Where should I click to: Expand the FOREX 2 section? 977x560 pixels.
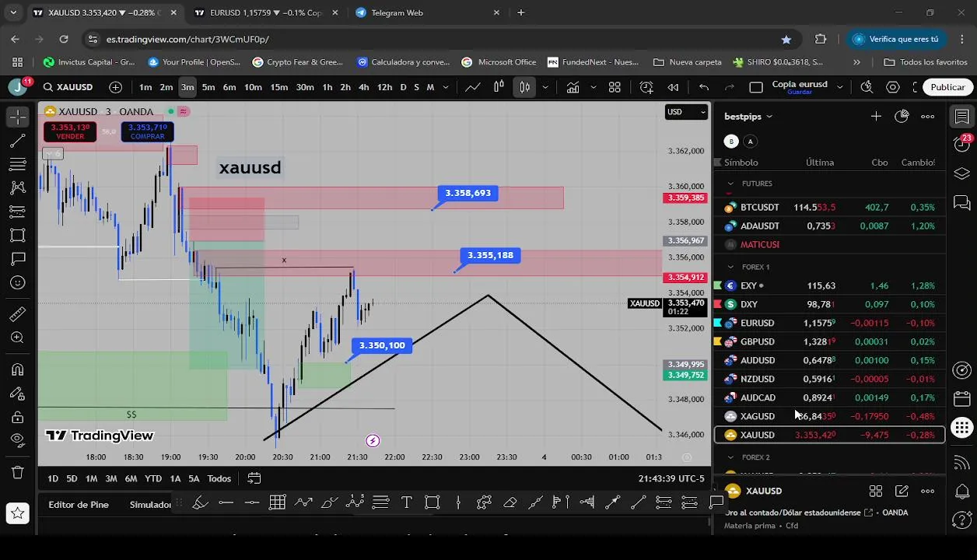coord(730,457)
